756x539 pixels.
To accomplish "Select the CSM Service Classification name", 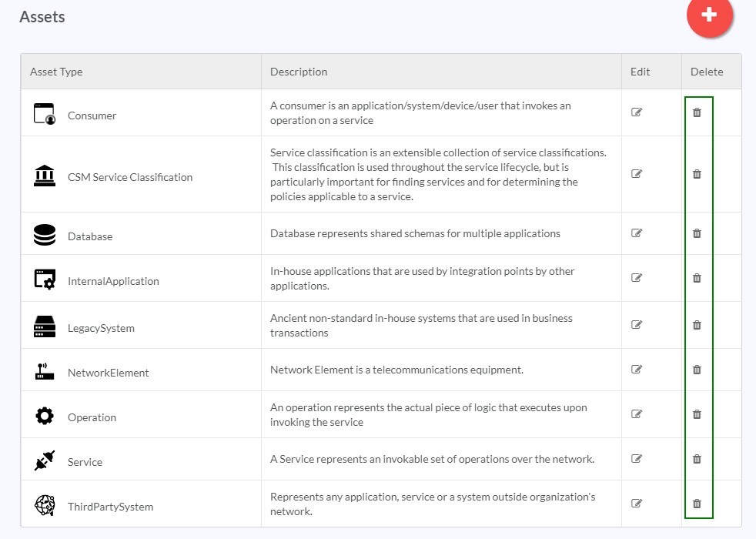I will [x=129, y=177].
